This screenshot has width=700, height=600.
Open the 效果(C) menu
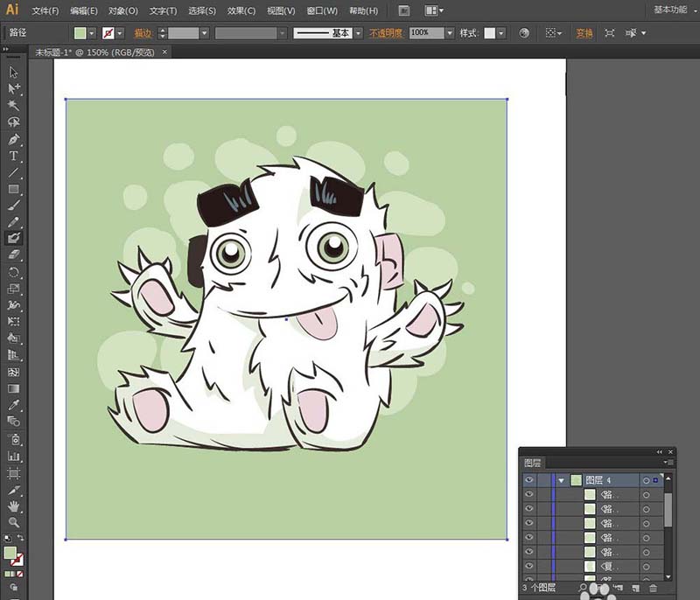(241, 10)
